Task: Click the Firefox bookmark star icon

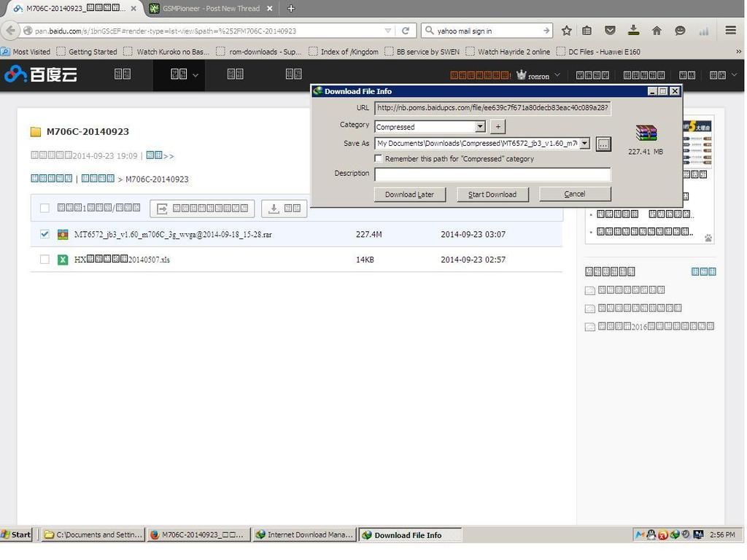Action: pyautogui.click(x=567, y=31)
